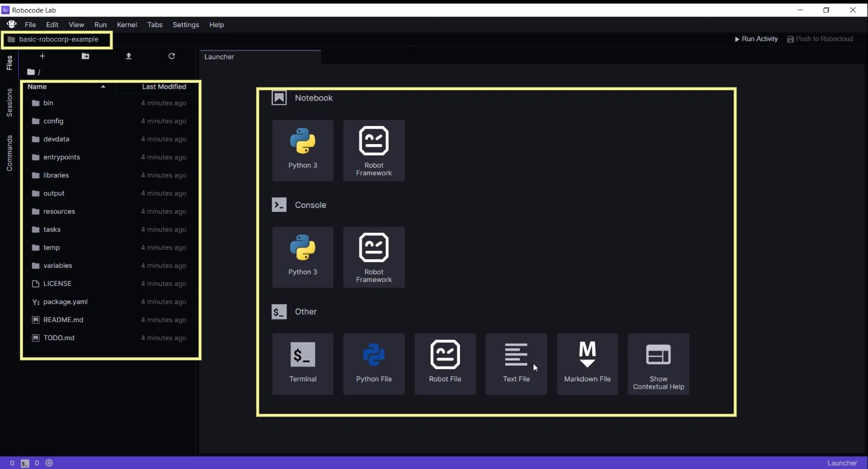Image resolution: width=868 pixels, height=469 pixels.
Task: Select the README.md file
Action: (110, 320)
